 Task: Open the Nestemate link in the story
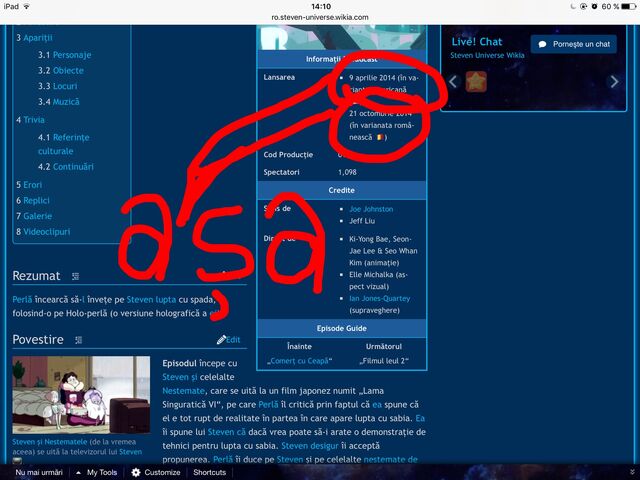[x=183, y=391]
